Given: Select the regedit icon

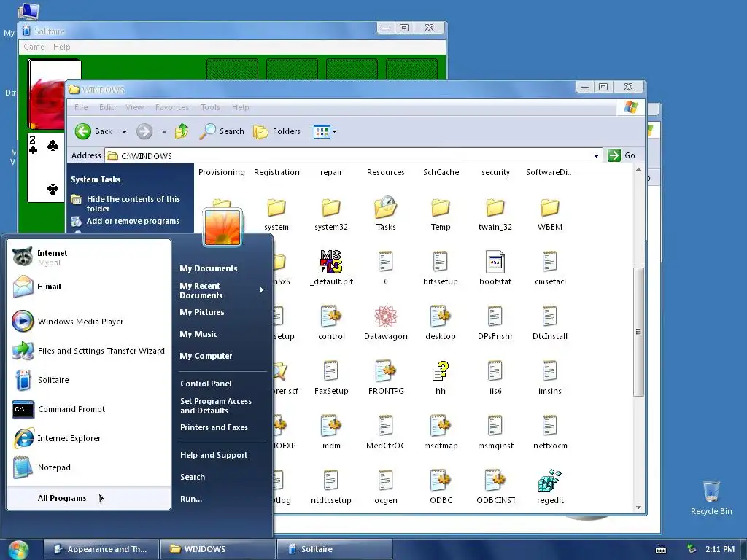Looking at the screenshot, I should tap(550, 481).
